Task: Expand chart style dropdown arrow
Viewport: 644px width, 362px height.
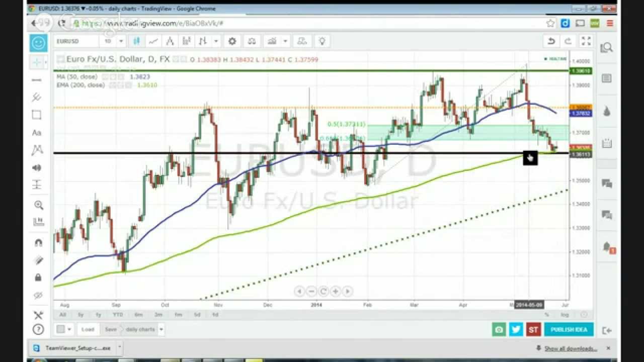Action: coord(216,41)
